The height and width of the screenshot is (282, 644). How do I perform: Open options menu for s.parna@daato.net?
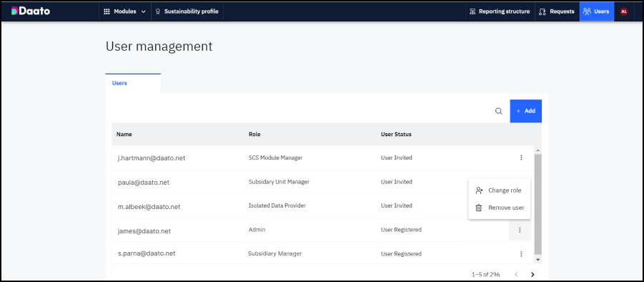[521, 253]
